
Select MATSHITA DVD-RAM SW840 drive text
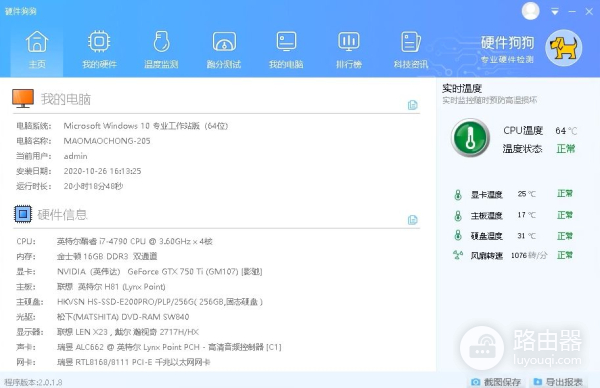(x=123, y=317)
